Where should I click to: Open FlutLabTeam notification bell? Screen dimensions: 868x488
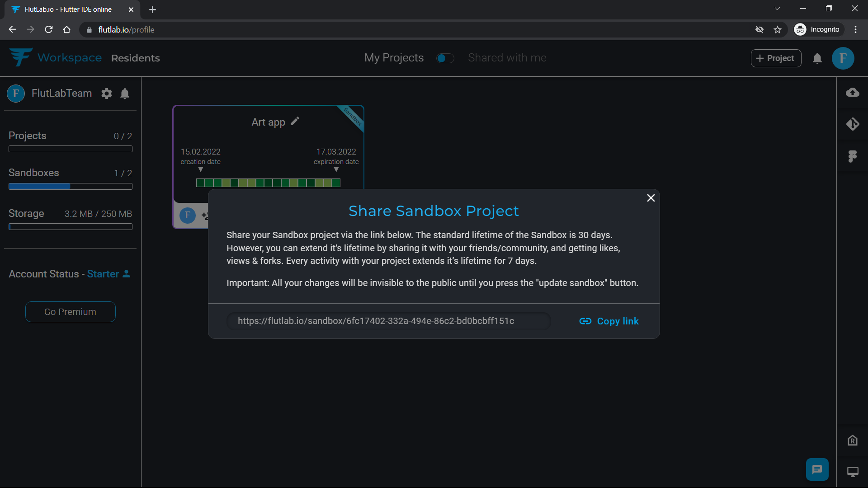125,94
